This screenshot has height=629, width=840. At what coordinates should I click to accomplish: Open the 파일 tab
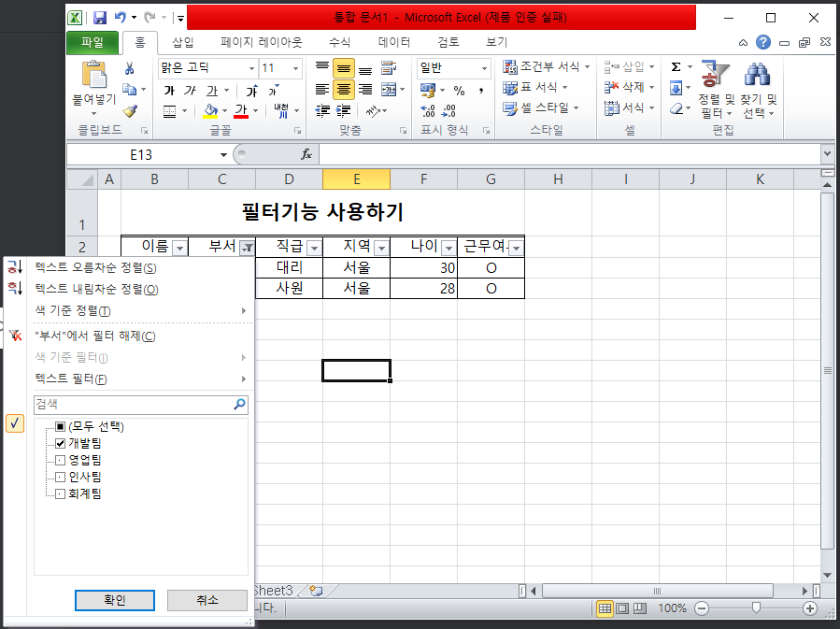[93, 42]
